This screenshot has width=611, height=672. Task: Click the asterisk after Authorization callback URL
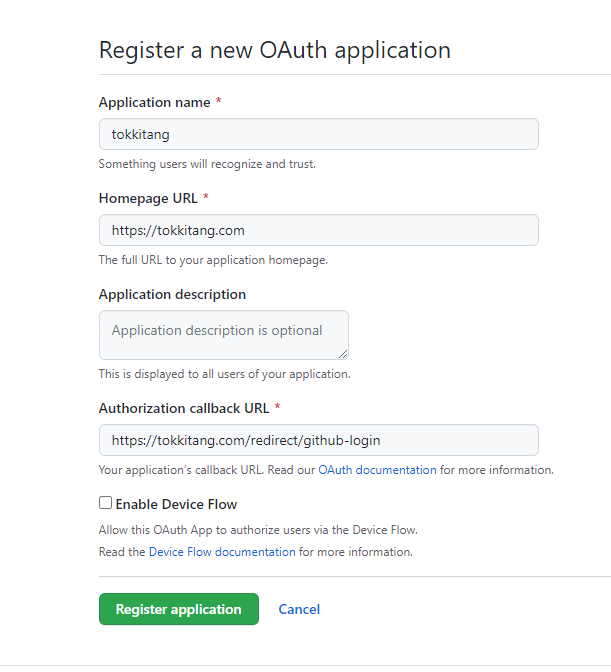click(277, 409)
